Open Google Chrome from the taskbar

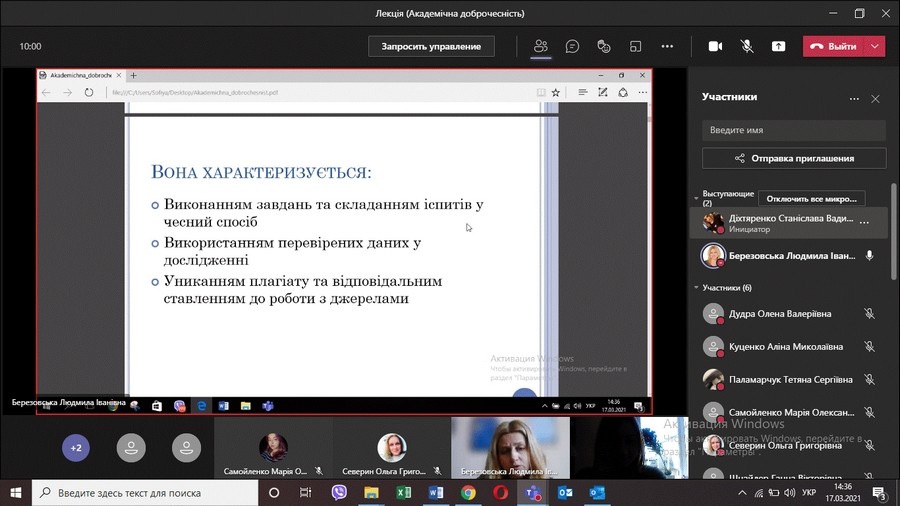[468, 493]
